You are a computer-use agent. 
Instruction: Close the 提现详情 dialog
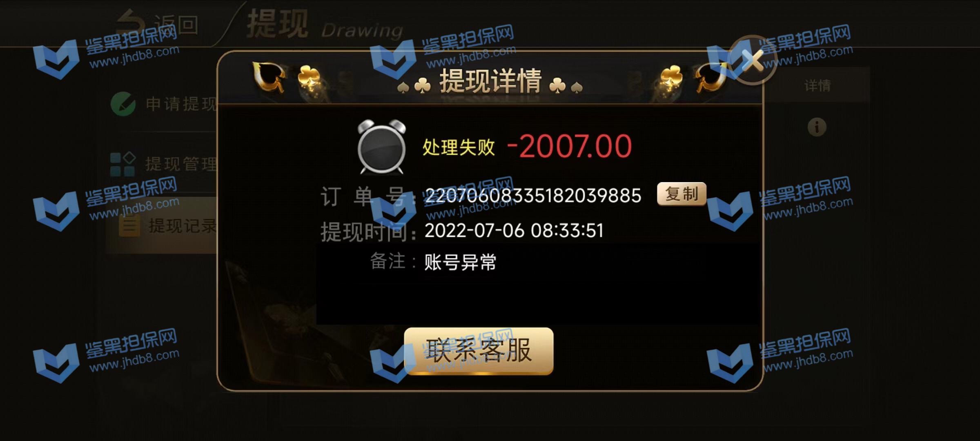click(x=752, y=60)
